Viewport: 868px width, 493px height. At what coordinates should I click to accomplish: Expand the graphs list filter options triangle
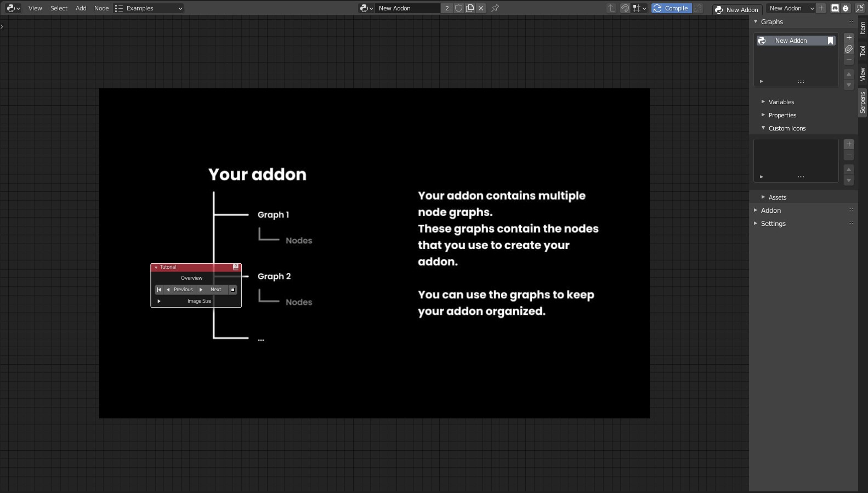click(761, 82)
